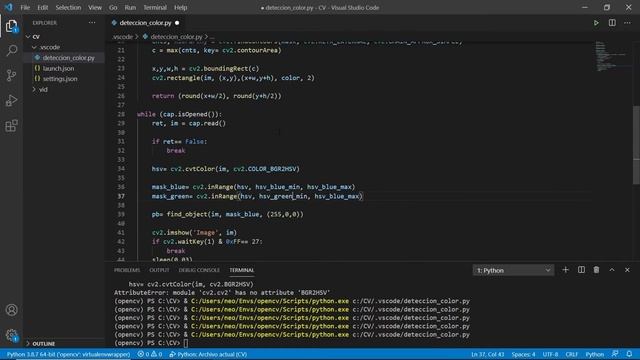Click unsaved dot on deteccion_color.py tab
Image resolution: width=640 pixels, height=360 pixels.
coord(177,23)
